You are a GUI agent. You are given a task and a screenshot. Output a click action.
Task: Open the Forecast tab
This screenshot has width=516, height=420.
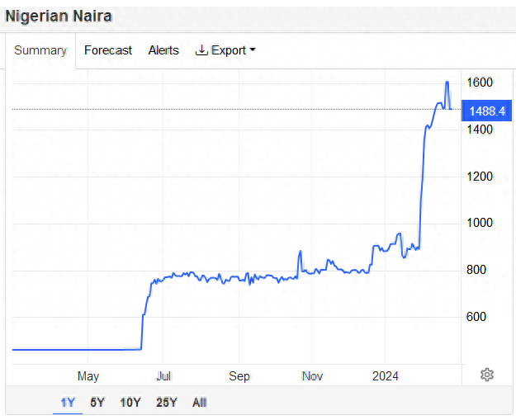[108, 50]
